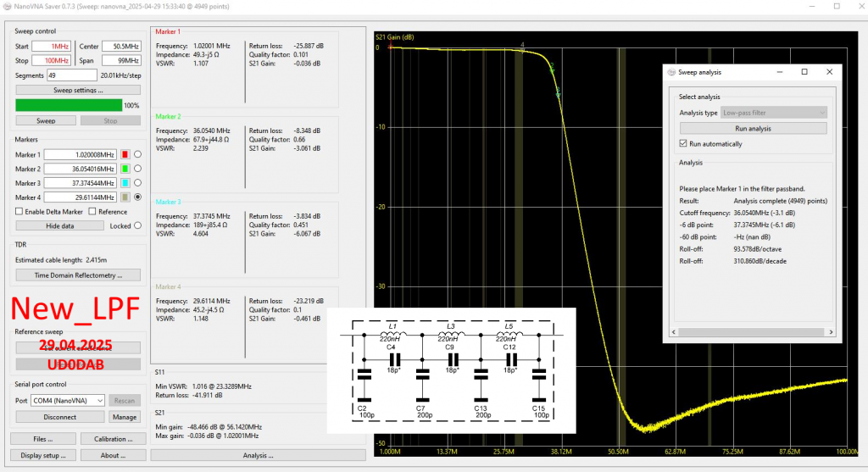Click Marker 4 frequency field
This screenshot has width=868, height=472.
tap(81, 197)
